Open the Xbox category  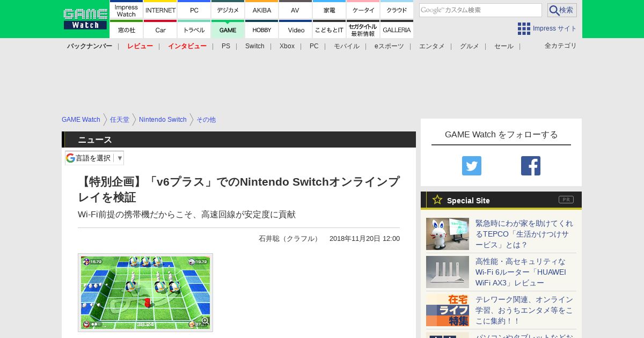[287, 46]
